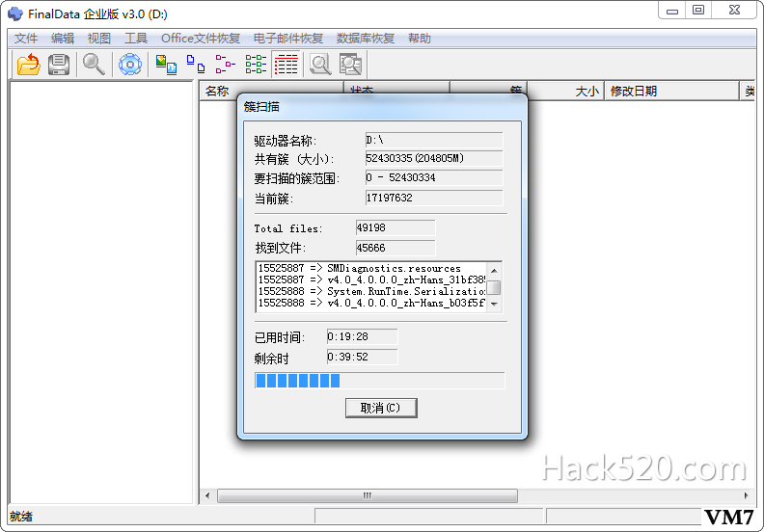764x532 pixels.
Task: Maximize the FinalData window
Action: pyautogui.click(x=698, y=11)
